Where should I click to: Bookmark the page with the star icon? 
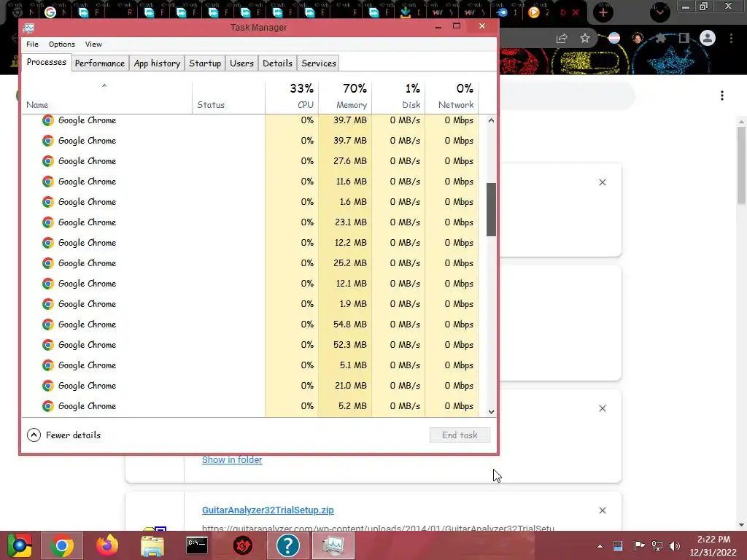tap(585, 38)
